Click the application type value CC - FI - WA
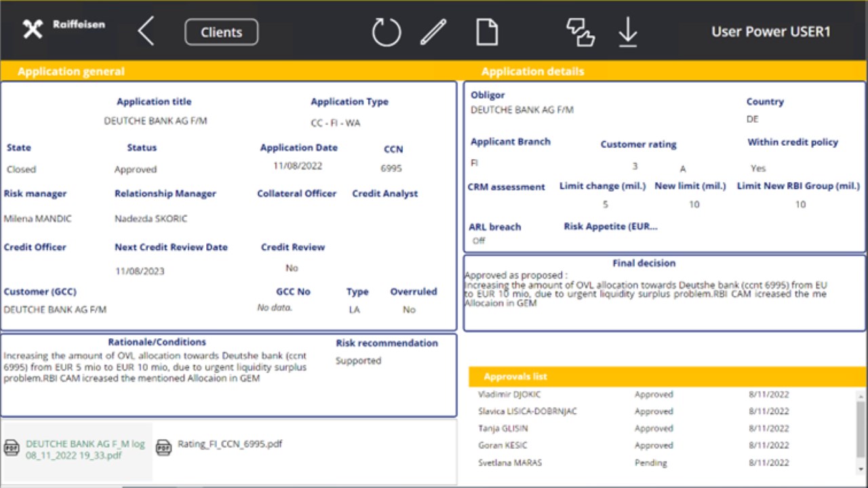 pyautogui.click(x=336, y=123)
